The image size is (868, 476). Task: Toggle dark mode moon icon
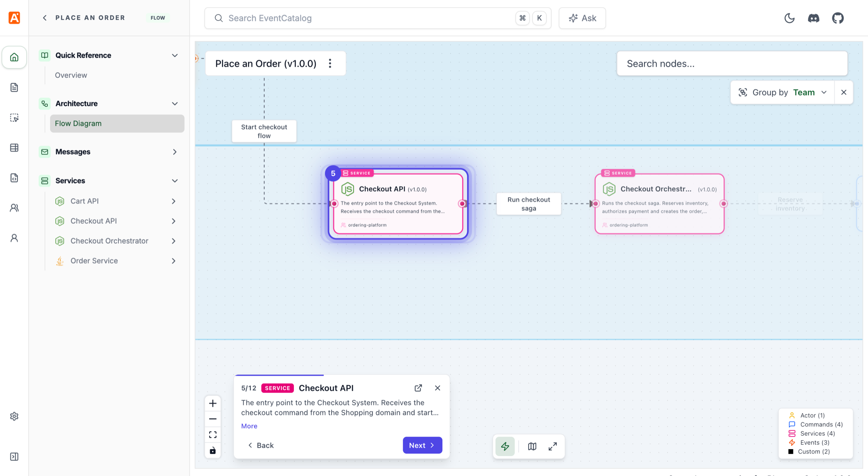[789, 18]
